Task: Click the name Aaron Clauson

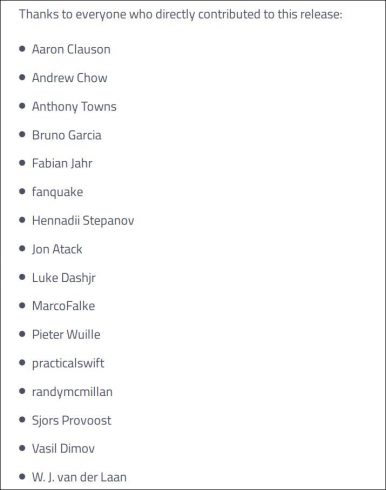Action: [71, 49]
